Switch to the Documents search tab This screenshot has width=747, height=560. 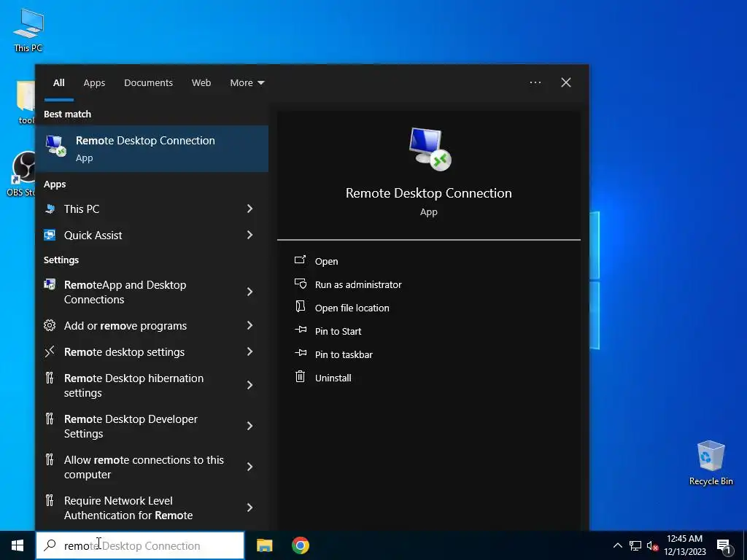pyautogui.click(x=148, y=82)
